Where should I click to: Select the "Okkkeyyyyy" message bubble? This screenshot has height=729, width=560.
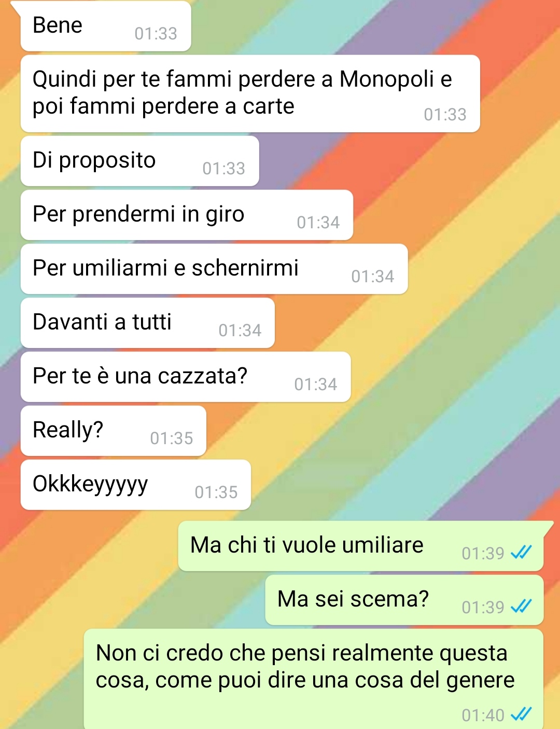tap(136, 485)
